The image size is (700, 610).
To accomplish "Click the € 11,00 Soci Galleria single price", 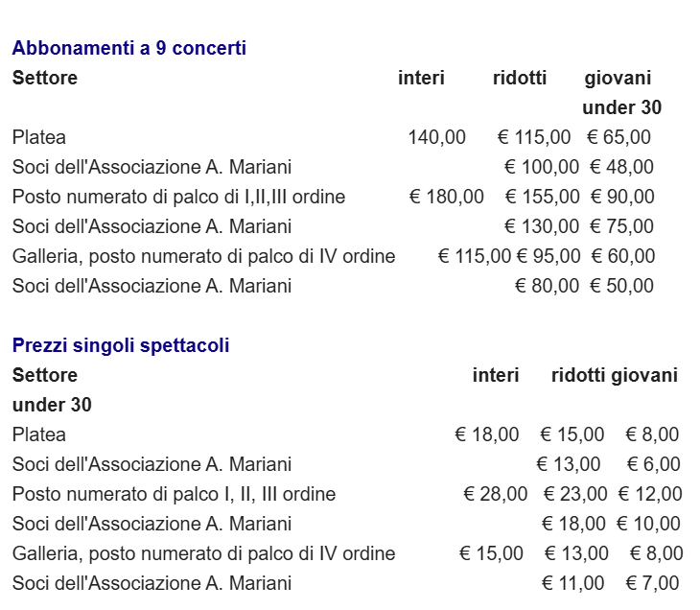I will pyautogui.click(x=573, y=583).
